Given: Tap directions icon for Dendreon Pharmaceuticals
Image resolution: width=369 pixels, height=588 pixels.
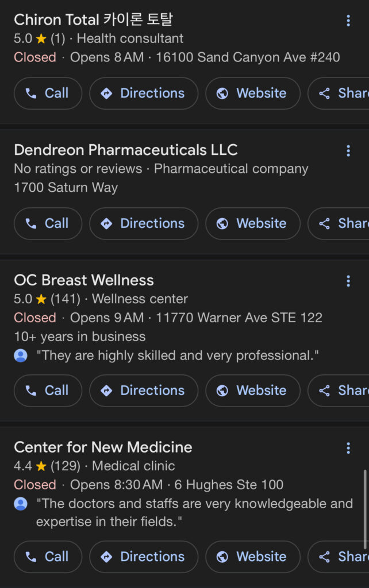Looking at the screenshot, I should click(x=106, y=224).
